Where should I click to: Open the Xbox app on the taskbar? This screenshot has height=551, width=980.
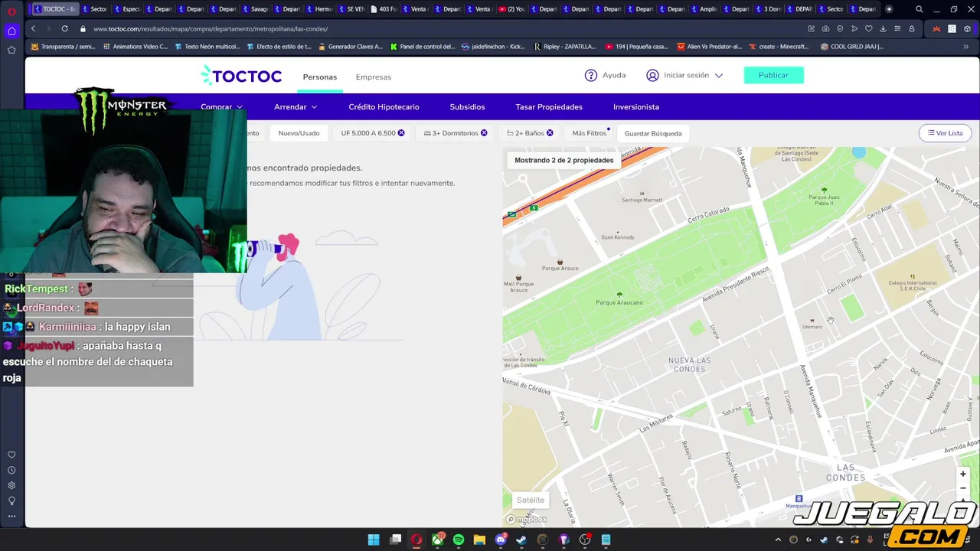[x=437, y=540]
